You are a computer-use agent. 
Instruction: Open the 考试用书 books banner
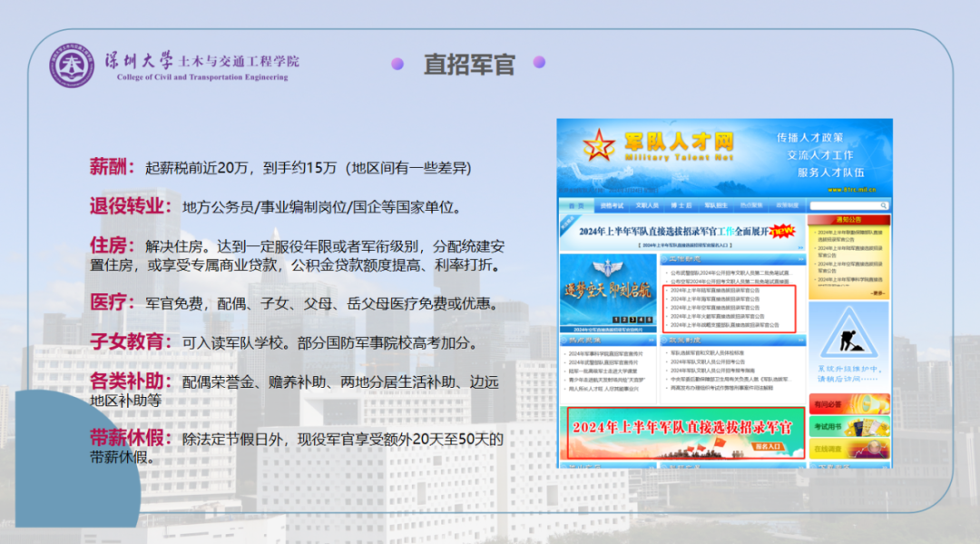(x=848, y=426)
